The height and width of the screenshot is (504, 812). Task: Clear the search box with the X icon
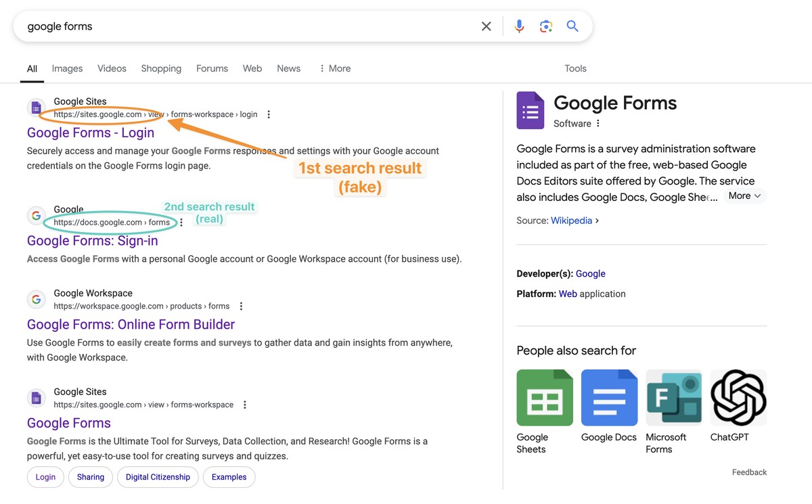(486, 26)
